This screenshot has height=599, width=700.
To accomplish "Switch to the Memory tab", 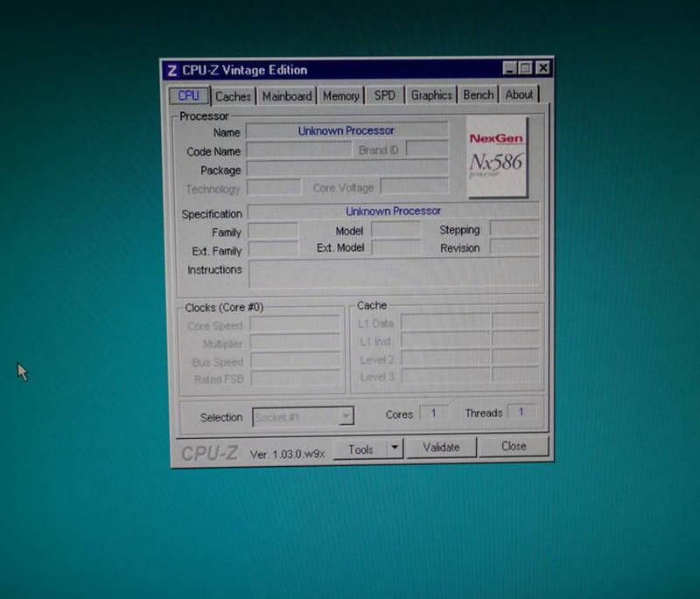I will (x=341, y=96).
